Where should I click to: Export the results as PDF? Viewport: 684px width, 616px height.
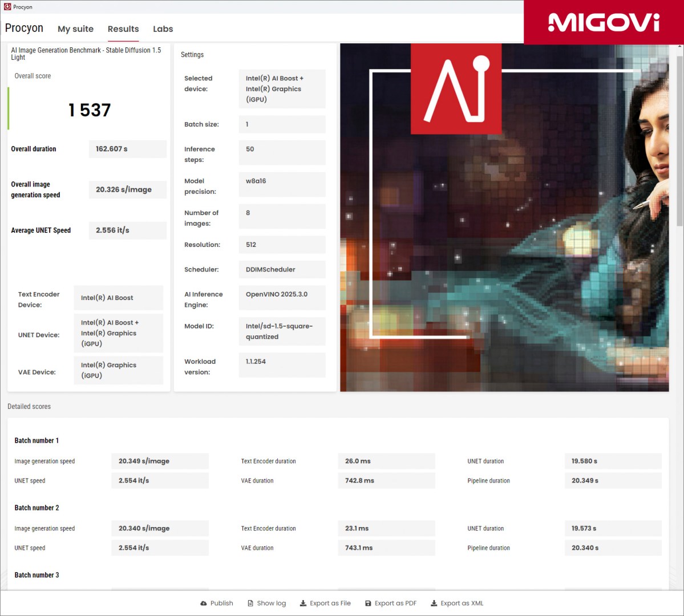[395, 603]
